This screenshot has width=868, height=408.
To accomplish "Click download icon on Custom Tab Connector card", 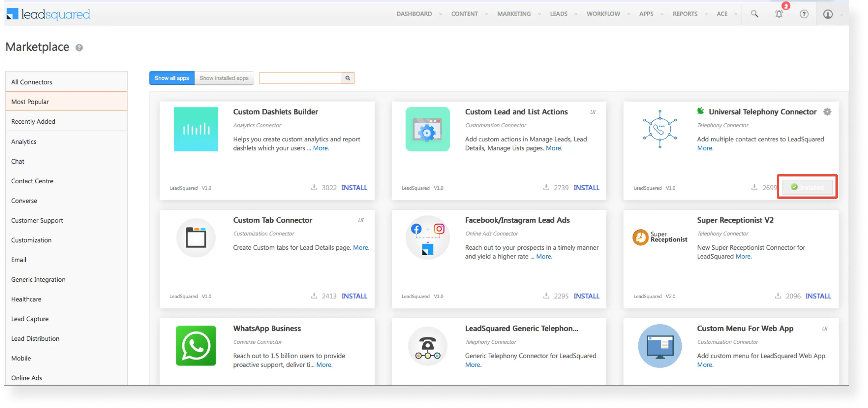I will pyautogui.click(x=314, y=296).
